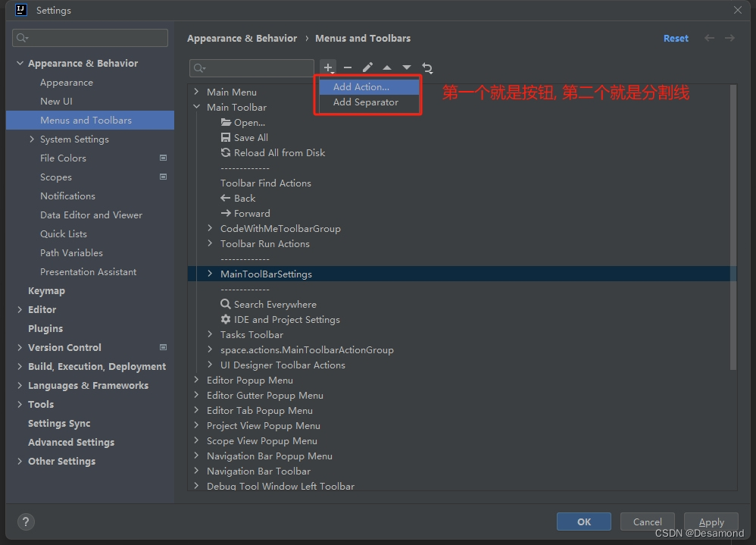Click the Reset link
The width and height of the screenshot is (756, 545).
coord(676,38)
